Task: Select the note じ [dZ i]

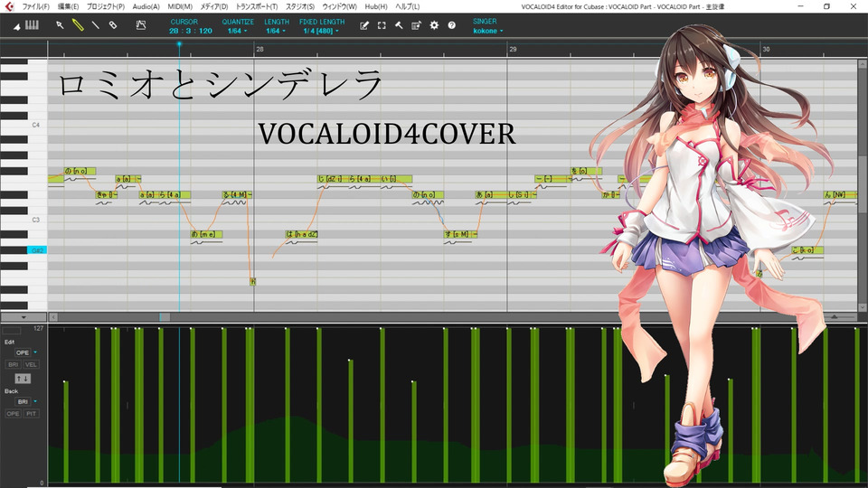Action: [x=333, y=179]
